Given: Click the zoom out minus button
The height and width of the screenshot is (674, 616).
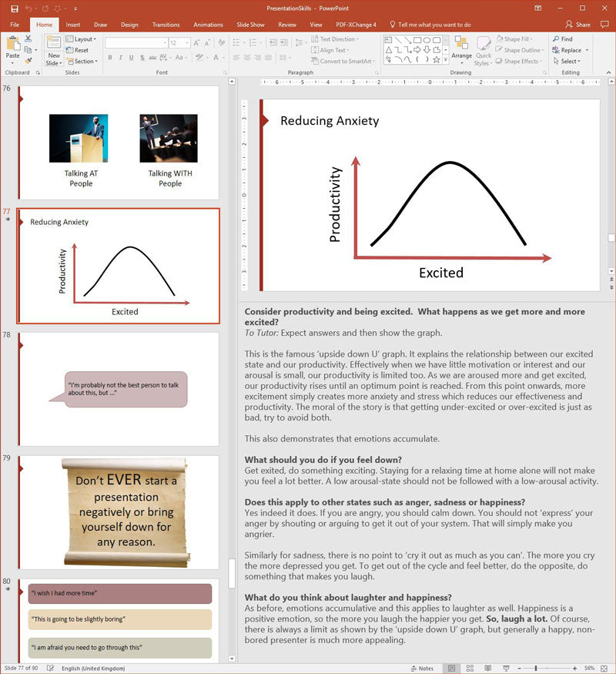Looking at the screenshot, I should pos(519,668).
